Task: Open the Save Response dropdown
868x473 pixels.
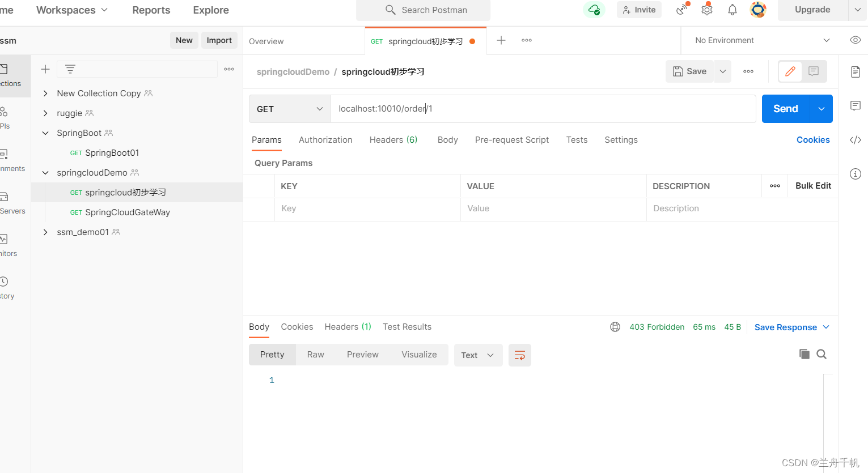Action: (x=791, y=327)
